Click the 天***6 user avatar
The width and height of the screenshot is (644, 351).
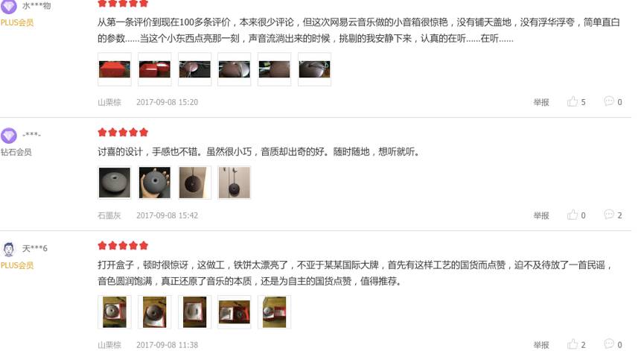[9, 249]
